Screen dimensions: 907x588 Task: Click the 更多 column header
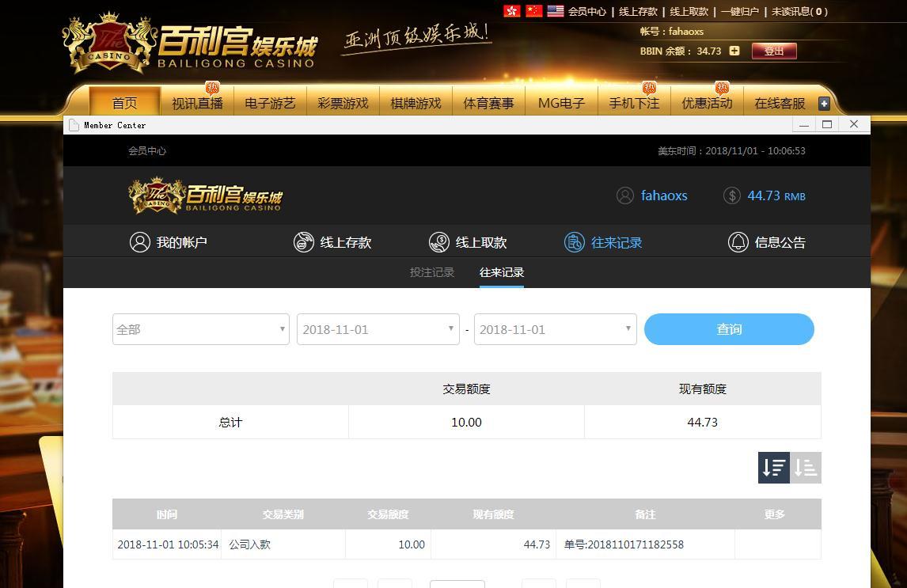[774, 514]
